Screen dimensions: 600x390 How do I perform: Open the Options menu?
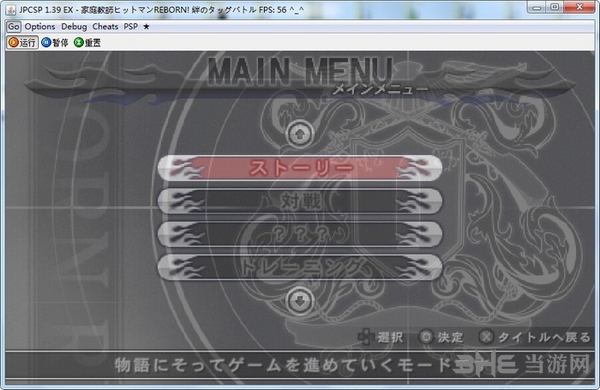click(40, 26)
